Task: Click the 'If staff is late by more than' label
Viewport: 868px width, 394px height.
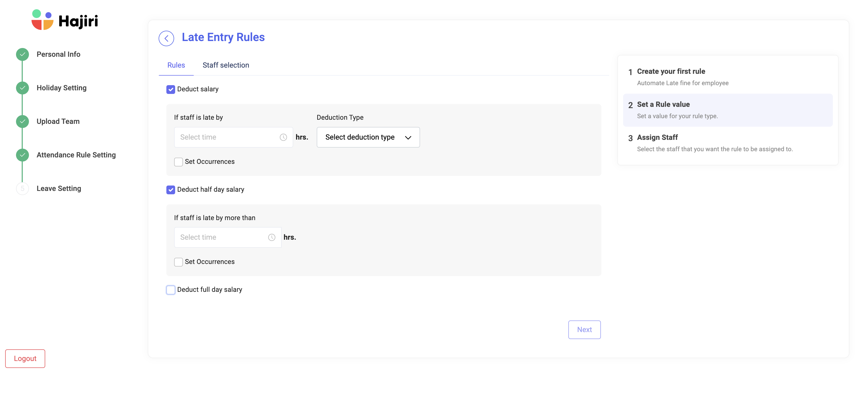Action: tap(215, 218)
